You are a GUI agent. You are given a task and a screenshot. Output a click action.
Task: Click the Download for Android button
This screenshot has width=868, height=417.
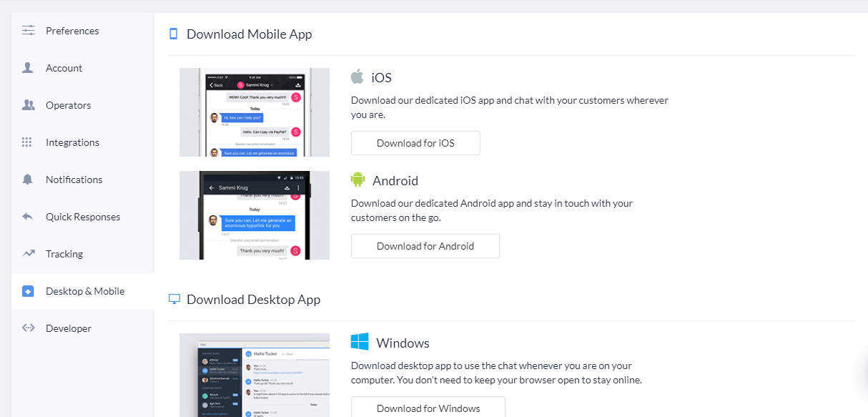click(425, 246)
